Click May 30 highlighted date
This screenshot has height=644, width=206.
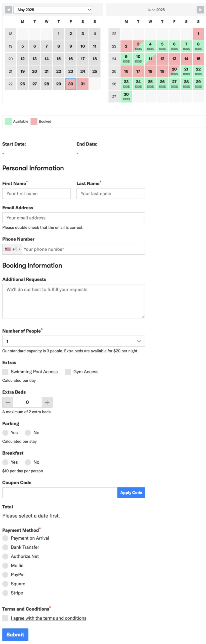[x=71, y=84]
